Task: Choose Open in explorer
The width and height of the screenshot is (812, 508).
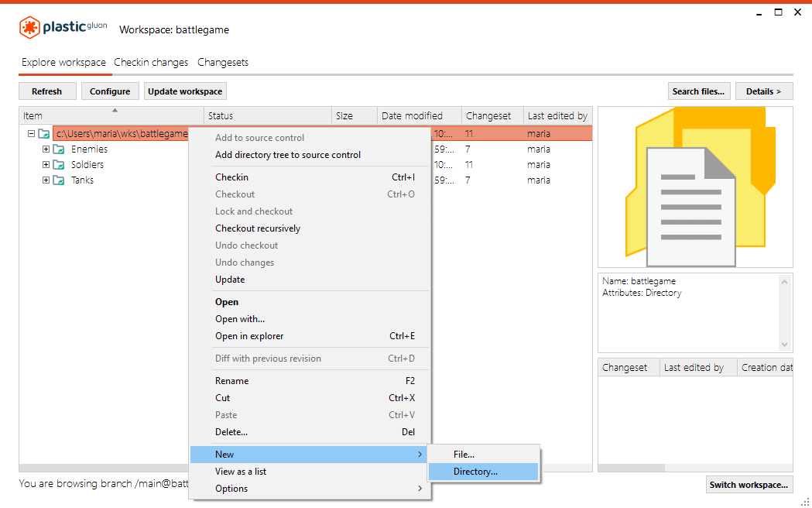Action: [x=310, y=336]
